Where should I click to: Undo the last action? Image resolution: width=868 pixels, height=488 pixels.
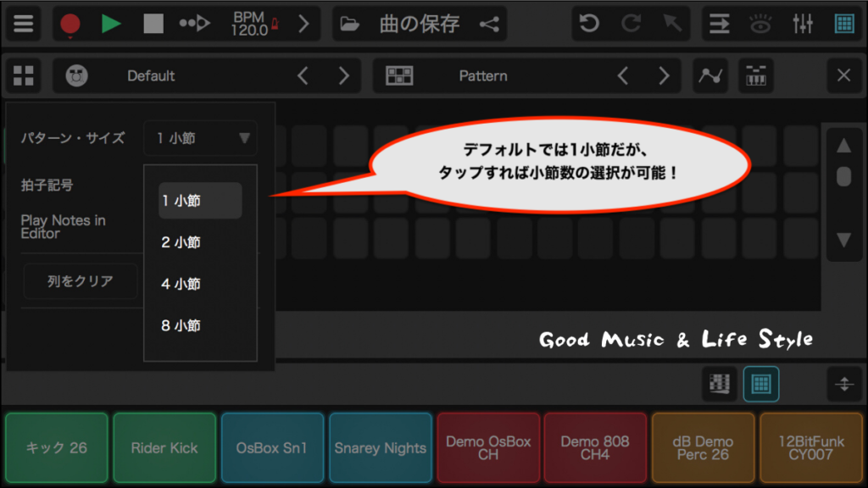[x=589, y=24]
